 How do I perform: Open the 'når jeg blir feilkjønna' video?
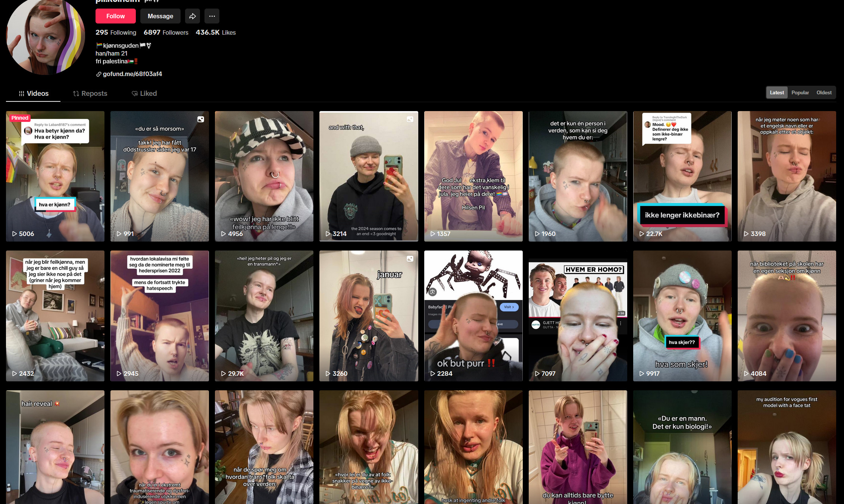[x=55, y=316]
